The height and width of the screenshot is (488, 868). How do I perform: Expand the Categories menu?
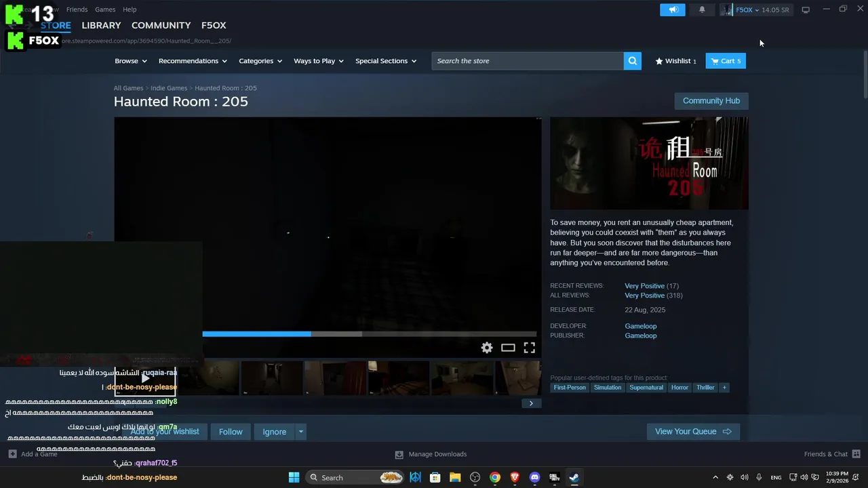260,61
